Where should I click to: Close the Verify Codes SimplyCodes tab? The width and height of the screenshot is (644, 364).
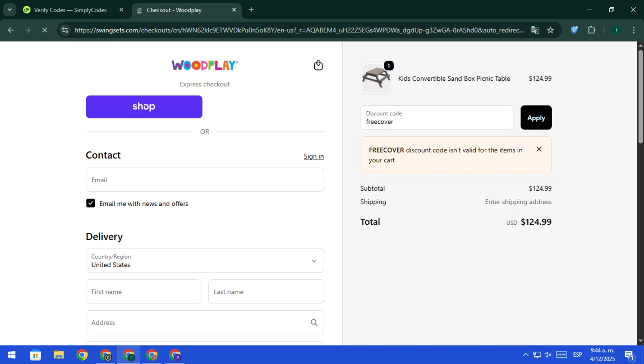[122, 10]
